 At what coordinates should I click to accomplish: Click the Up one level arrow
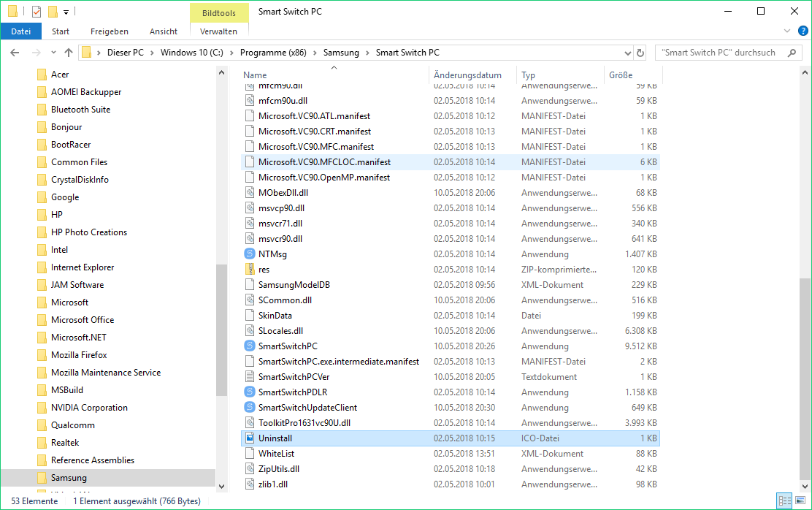point(69,53)
